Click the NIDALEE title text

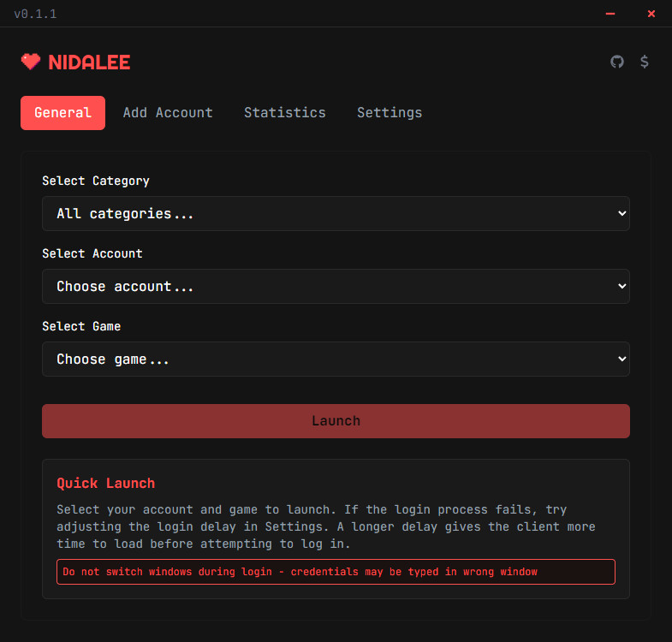tap(89, 62)
